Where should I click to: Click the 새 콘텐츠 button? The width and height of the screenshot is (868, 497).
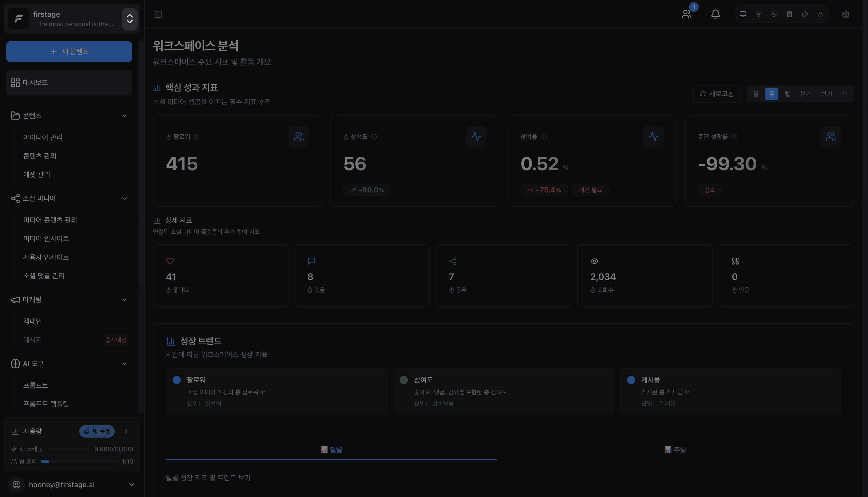tap(69, 52)
